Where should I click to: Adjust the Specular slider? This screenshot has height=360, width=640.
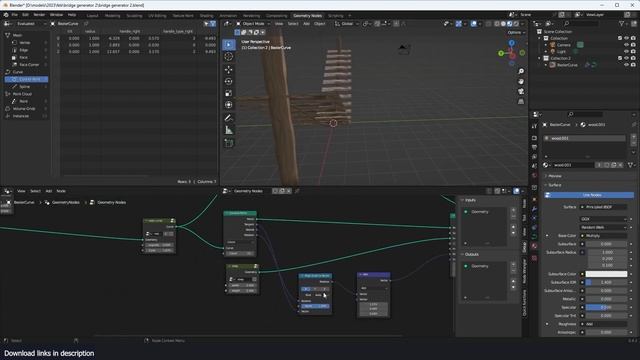(606, 307)
